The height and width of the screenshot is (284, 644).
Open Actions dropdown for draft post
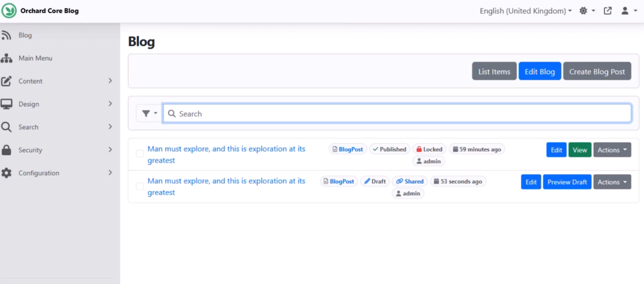pos(612,182)
